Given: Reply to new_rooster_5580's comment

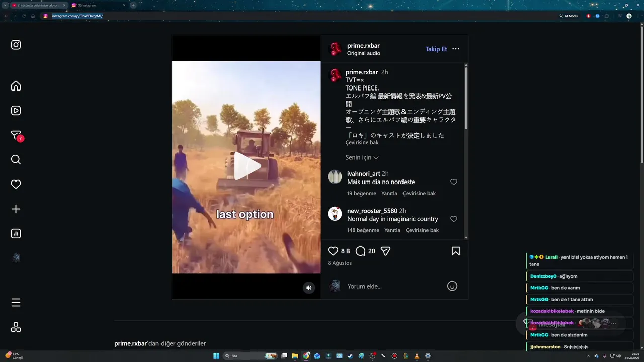Looking at the screenshot, I should (392, 230).
